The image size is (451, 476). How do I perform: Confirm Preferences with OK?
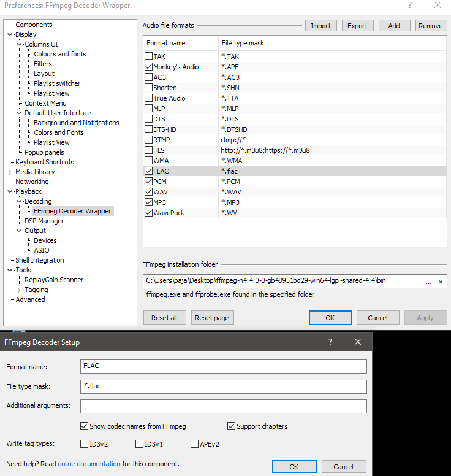click(330, 318)
